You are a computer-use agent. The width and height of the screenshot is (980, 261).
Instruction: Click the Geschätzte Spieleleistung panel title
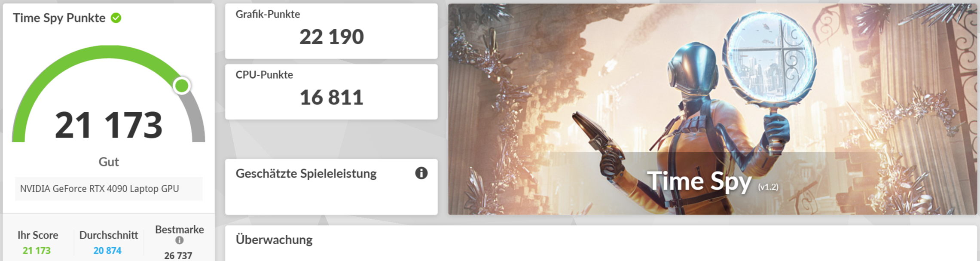pos(306,174)
